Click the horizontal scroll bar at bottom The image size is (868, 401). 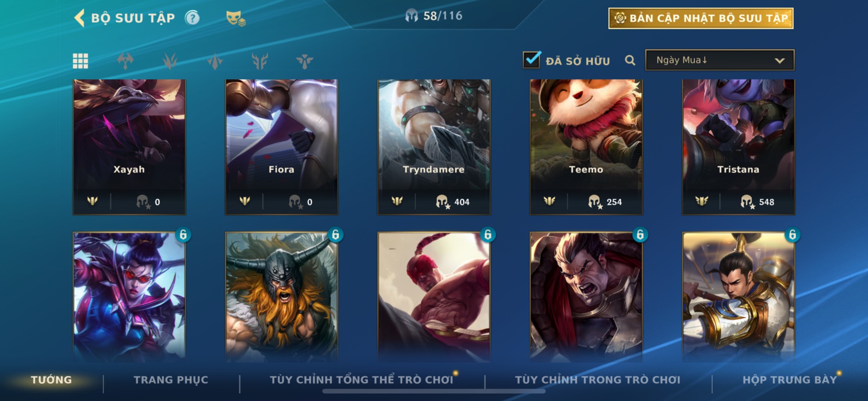tap(434, 391)
